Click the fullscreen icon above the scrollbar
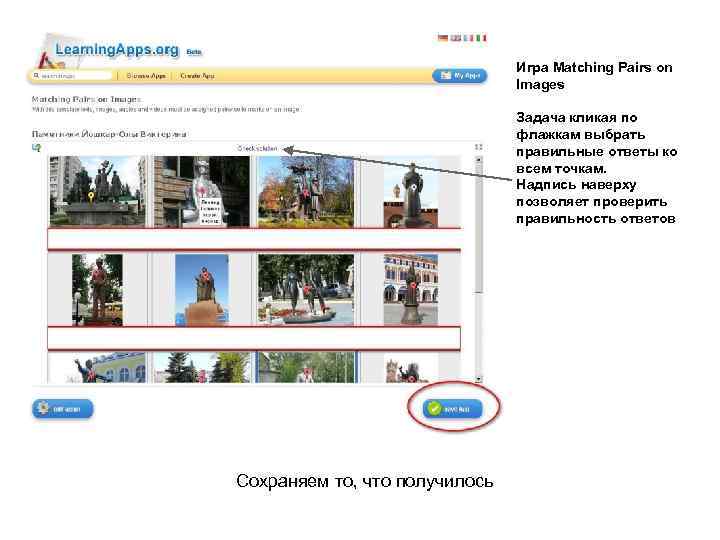Image resolution: width=720 pixels, height=540 pixels. click(x=478, y=147)
